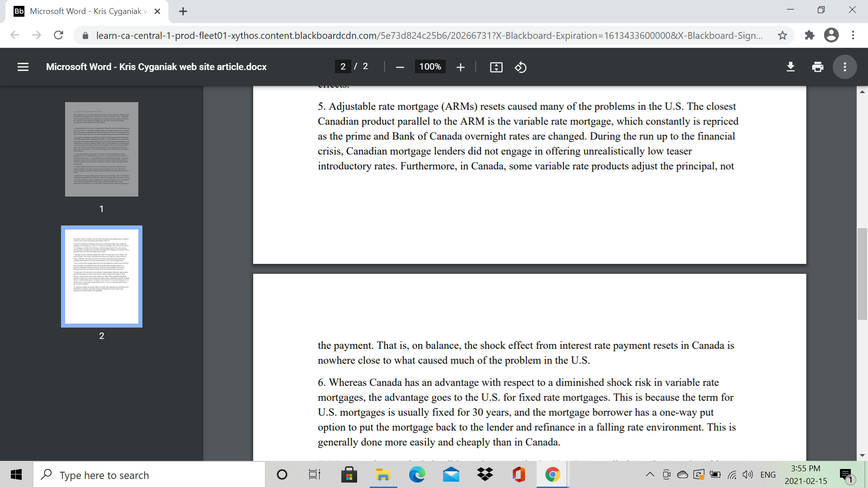This screenshot has height=488, width=868.
Task: Expand hidden icons in the system tray
Action: point(650,474)
